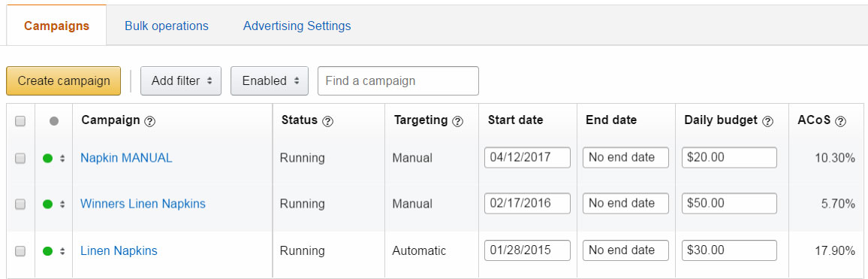
Task: Click green status dot for Napkin MANUAL
Action: click(47, 158)
